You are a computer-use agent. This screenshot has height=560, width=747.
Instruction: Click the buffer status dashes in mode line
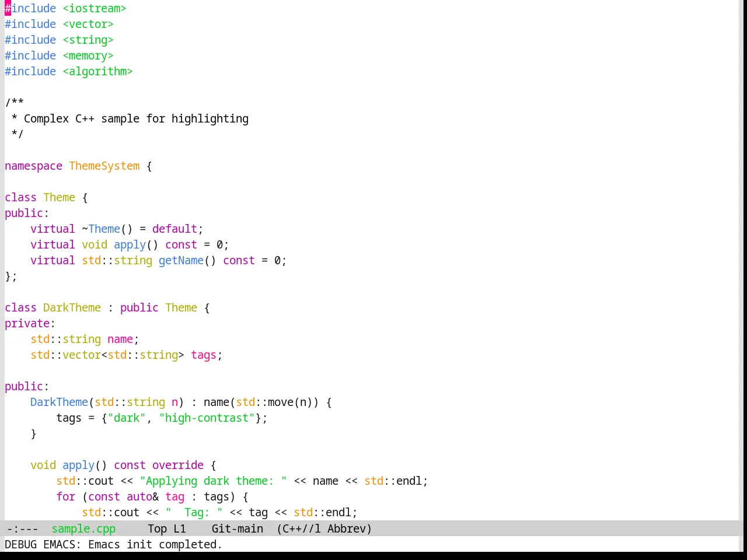(22, 528)
